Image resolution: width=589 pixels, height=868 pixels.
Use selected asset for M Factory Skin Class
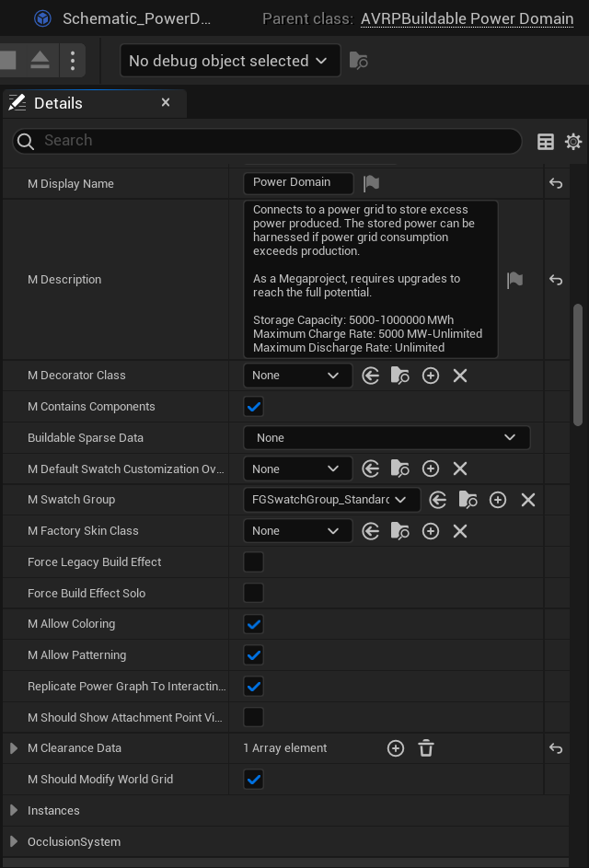370,531
